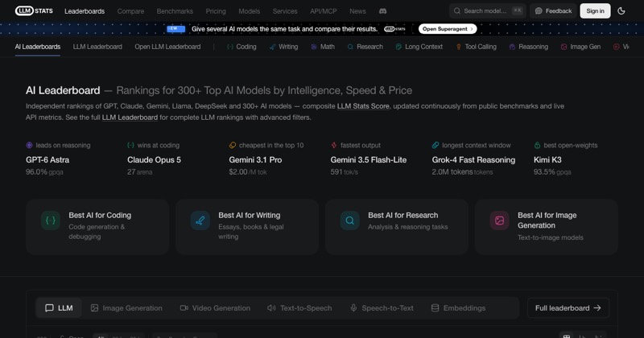Switch to the LLM Leaderboard tab
Viewport: 644px width, 338px height.
(97, 47)
